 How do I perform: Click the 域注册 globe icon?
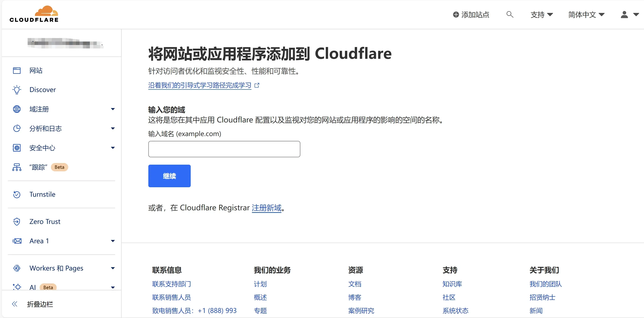[17, 109]
